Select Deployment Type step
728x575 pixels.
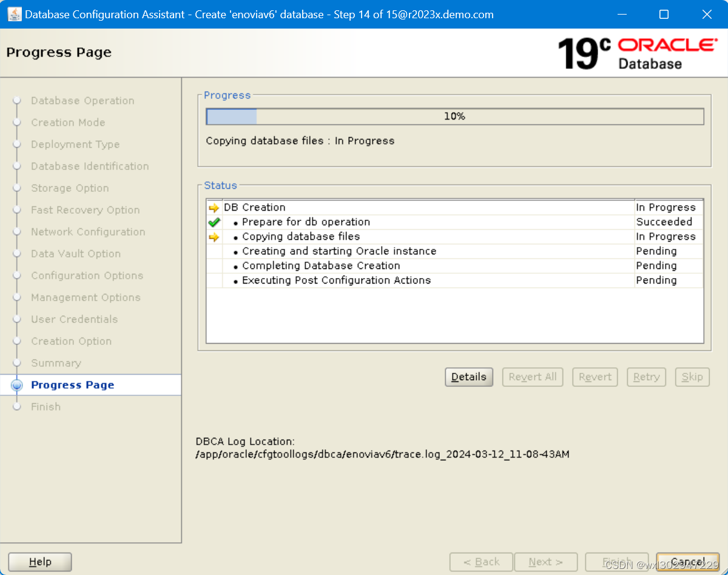click(75, 145)
